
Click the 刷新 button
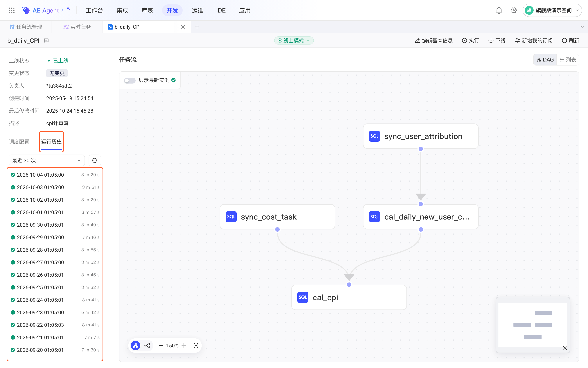click(x=570, y=40)
